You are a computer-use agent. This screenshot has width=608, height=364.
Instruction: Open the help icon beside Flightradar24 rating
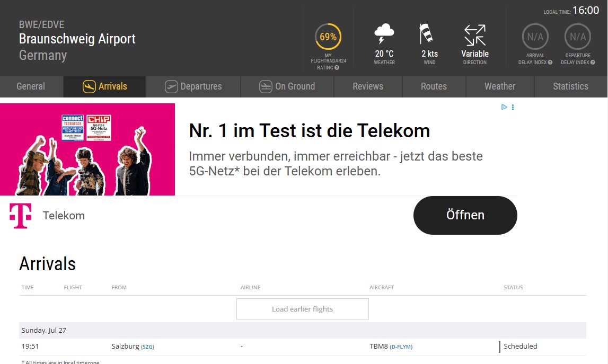[337, 67]
